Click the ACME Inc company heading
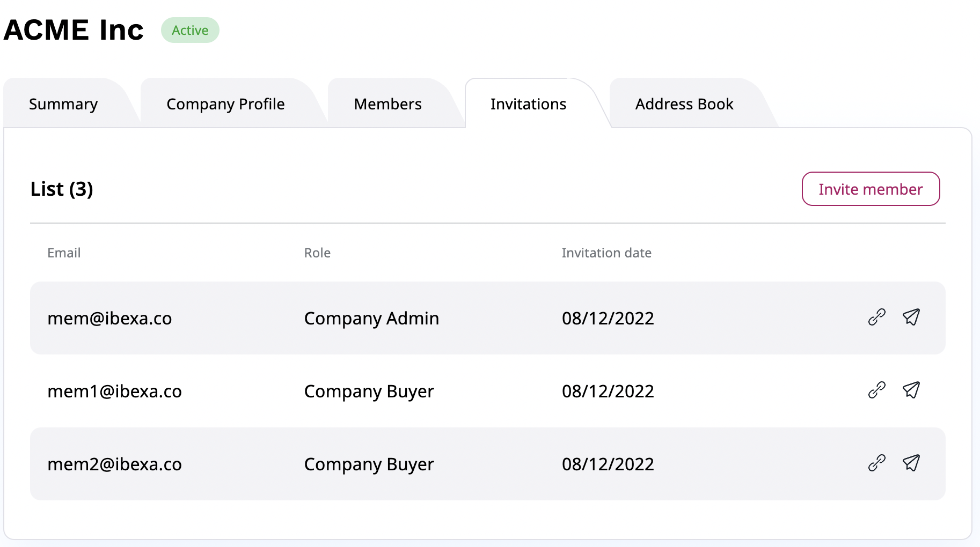The height and width of the screenshot is (547, 980). [x=73, y=29]
